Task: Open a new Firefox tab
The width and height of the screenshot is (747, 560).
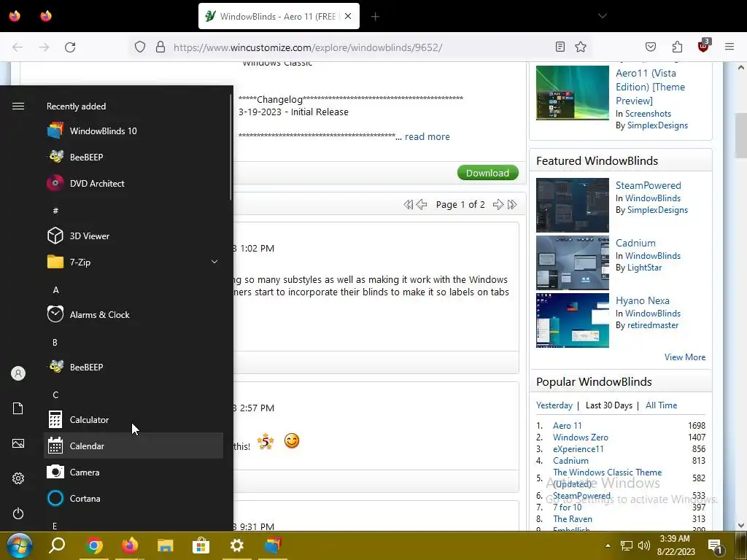Action: coord(376,17)
